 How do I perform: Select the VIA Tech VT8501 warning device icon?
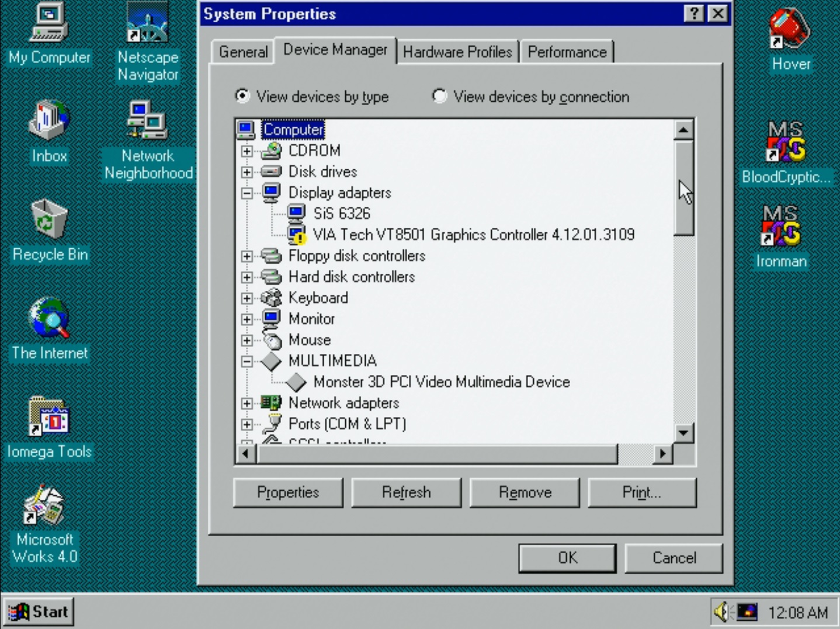point(297,235)
